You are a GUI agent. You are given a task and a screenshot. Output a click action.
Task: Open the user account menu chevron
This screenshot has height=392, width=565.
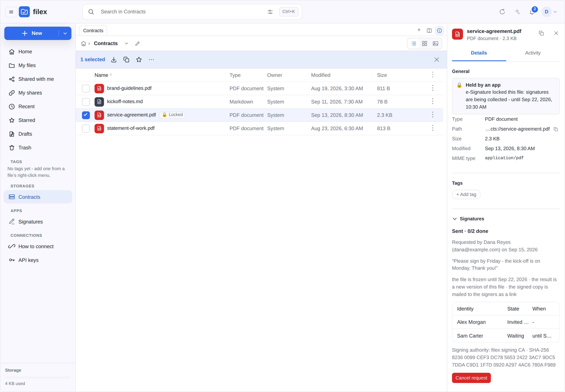(555, 12)
